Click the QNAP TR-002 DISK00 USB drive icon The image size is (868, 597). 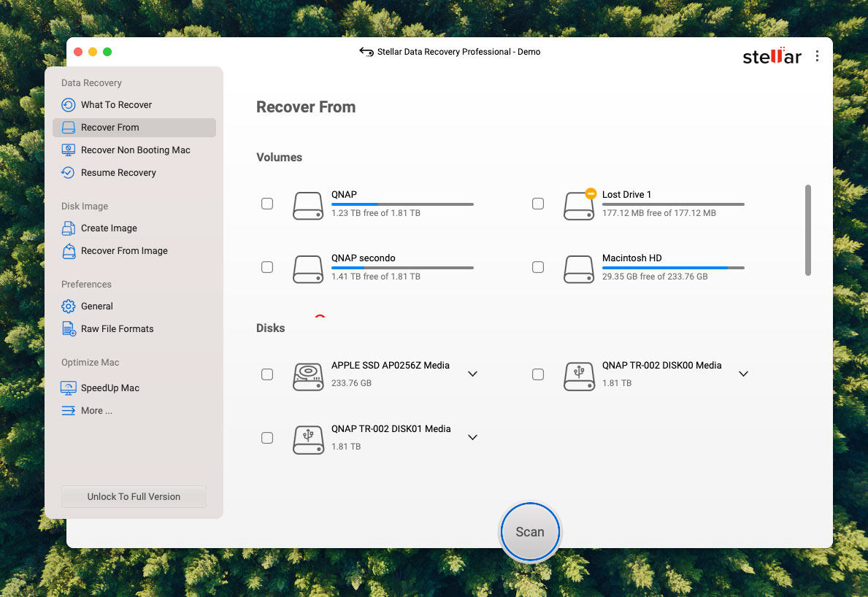tap(578, 377)
